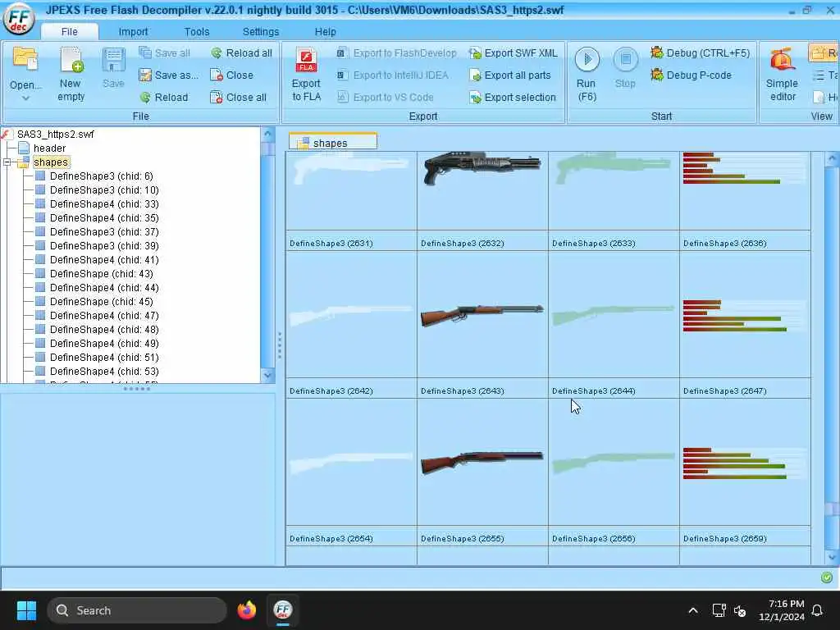This screenshot has height=630, width=840.
Task: Click the Stop playback button
Action: pos(625,67)
